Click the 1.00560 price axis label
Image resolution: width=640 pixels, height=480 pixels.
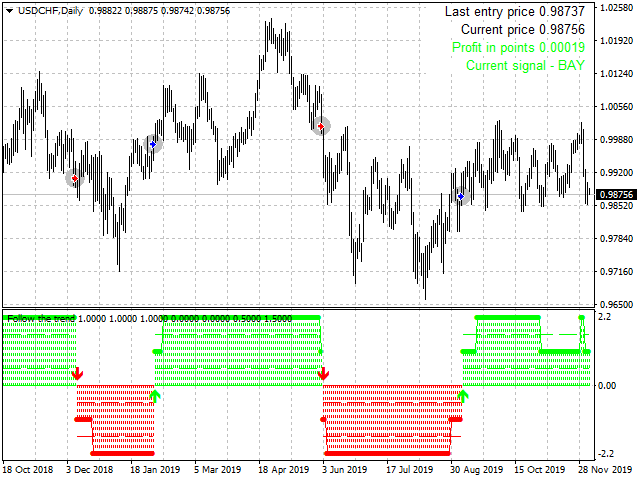click(616, 107)
